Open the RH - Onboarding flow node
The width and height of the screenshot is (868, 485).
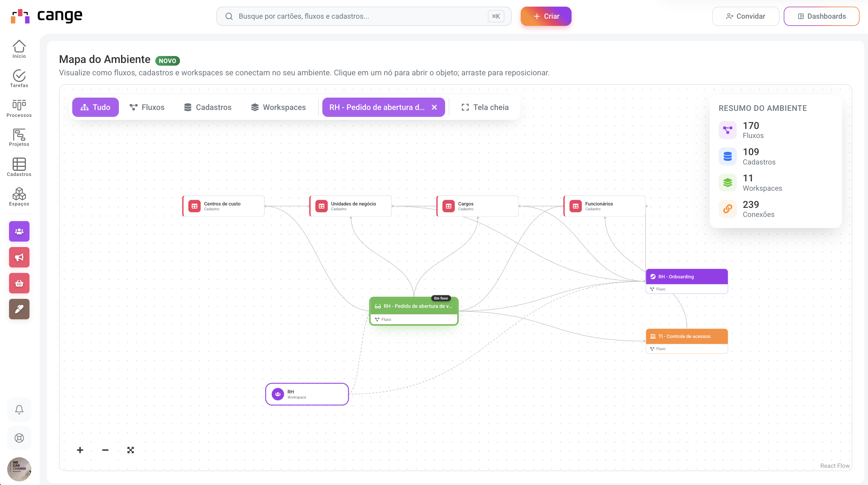click(687, 281)
